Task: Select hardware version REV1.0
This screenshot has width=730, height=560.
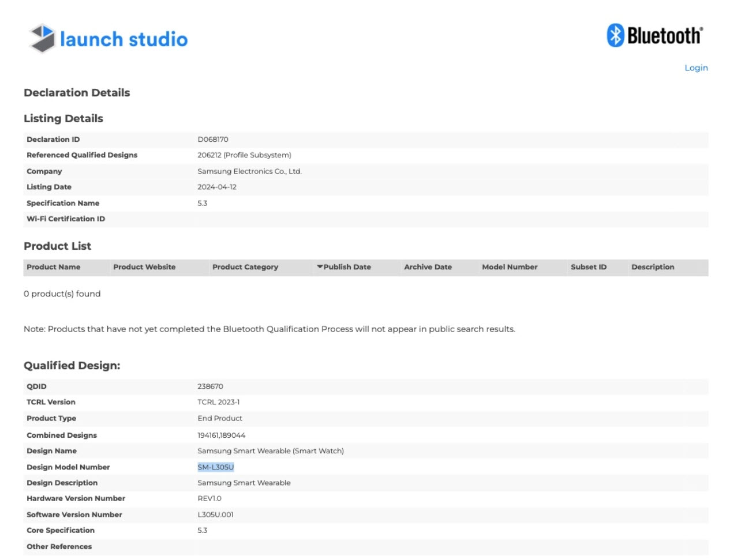Action: tap(209, 498)
